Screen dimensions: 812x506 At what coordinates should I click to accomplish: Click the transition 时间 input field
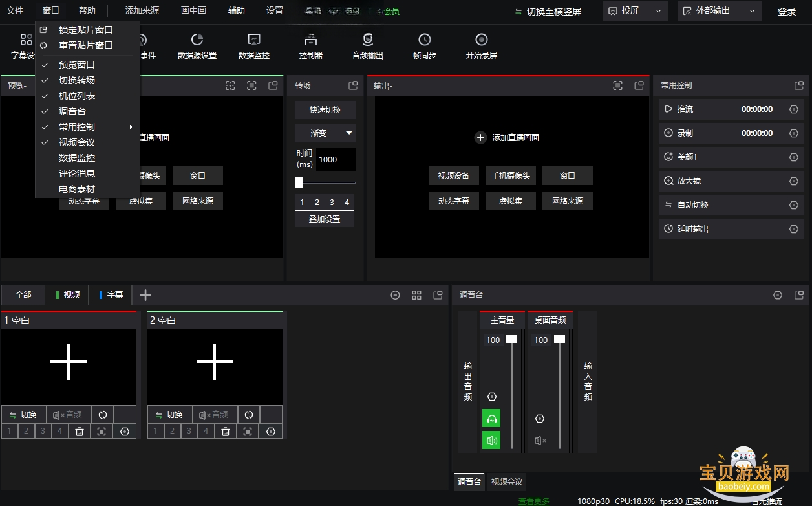[x=336, y=159]
